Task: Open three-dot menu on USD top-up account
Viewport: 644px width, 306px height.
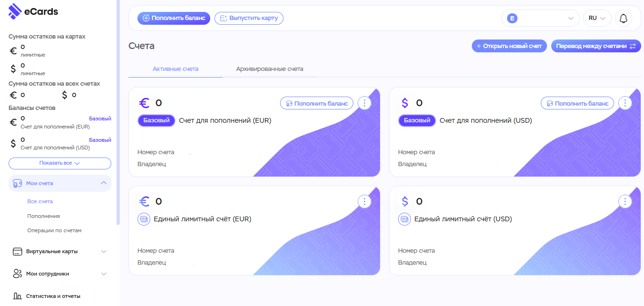Action: 624,103
